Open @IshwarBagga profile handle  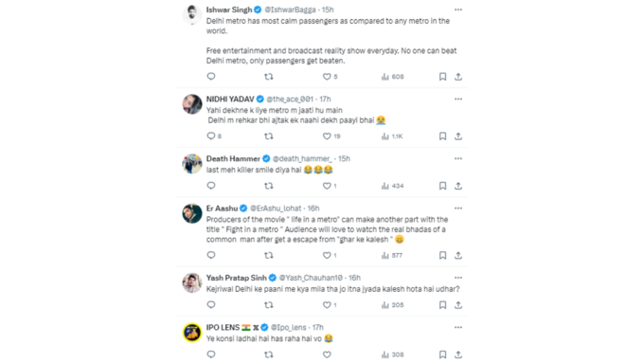pyautogui.click(x=290, y=9)
